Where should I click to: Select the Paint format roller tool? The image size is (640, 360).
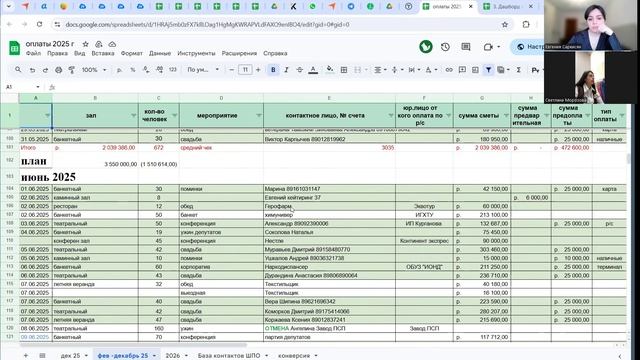coord(72,70)
